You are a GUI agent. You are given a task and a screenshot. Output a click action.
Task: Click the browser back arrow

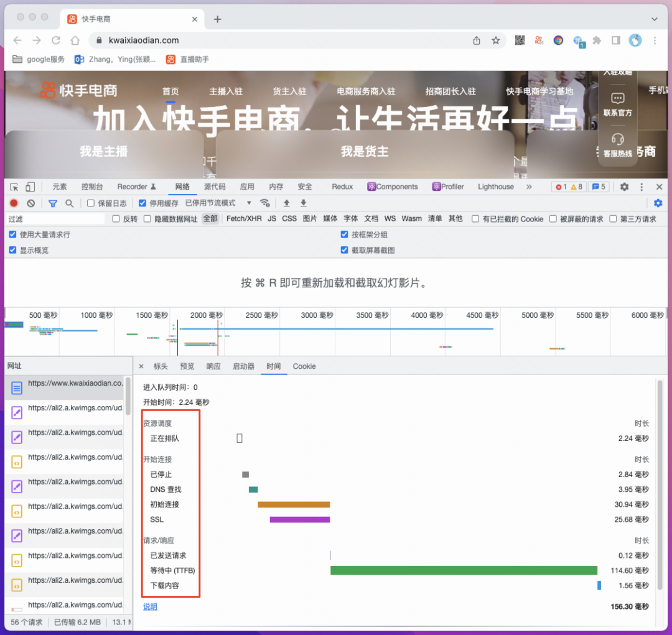pos(17,40)
